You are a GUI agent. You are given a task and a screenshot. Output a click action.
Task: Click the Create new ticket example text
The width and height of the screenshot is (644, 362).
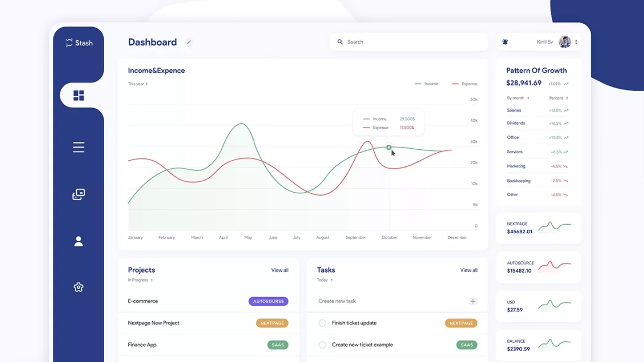362,345
